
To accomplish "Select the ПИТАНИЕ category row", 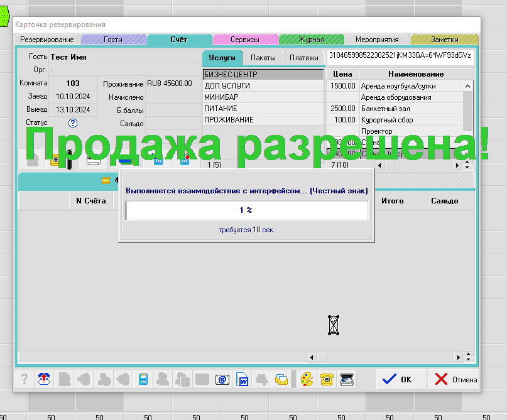I will (221, 109).
